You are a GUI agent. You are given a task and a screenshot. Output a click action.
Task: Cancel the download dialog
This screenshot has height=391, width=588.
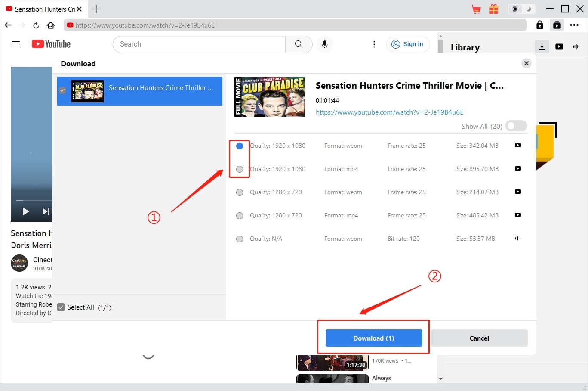point(479,338)
